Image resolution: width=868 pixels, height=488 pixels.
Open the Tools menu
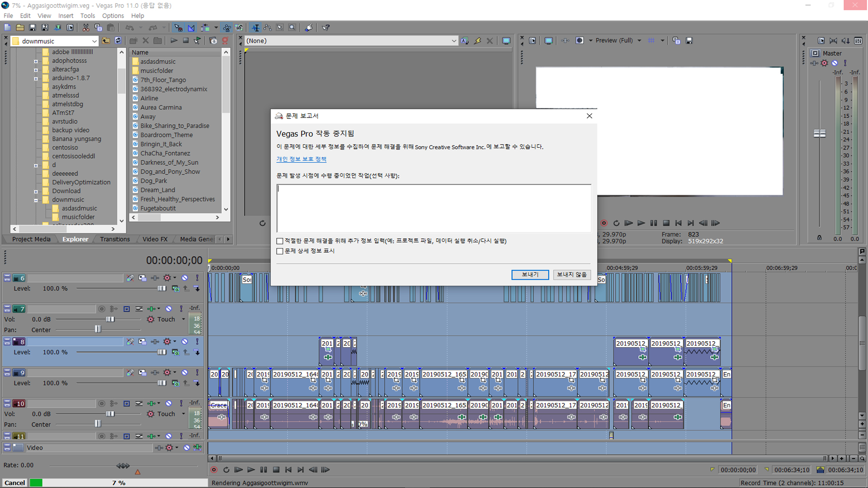point(87,16)
